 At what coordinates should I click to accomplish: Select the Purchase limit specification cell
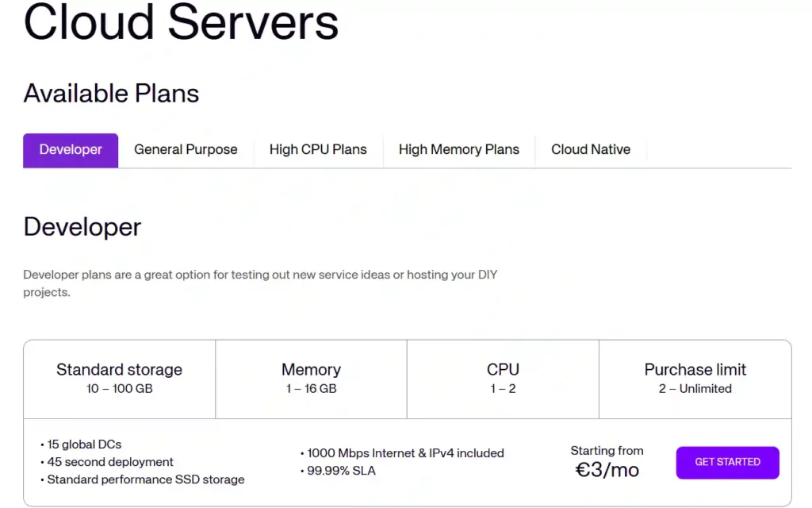(695, 378)
